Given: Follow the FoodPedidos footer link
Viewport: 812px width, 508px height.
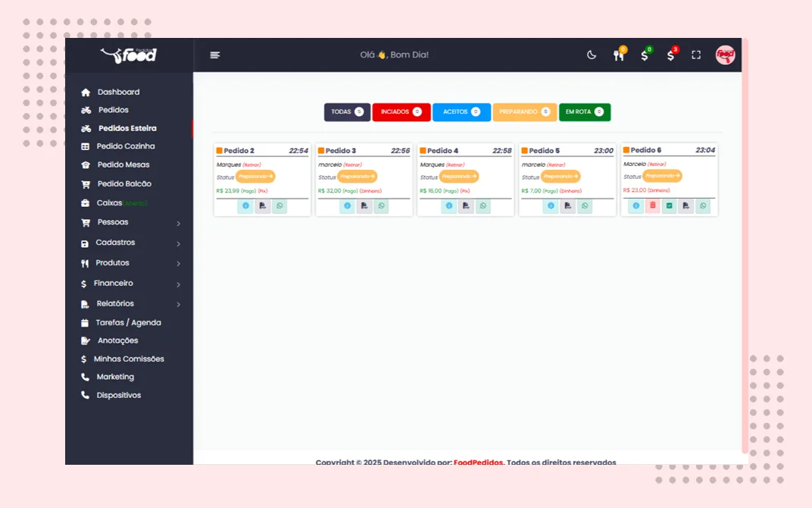Looking at the screenshot, I should point(478,462).
